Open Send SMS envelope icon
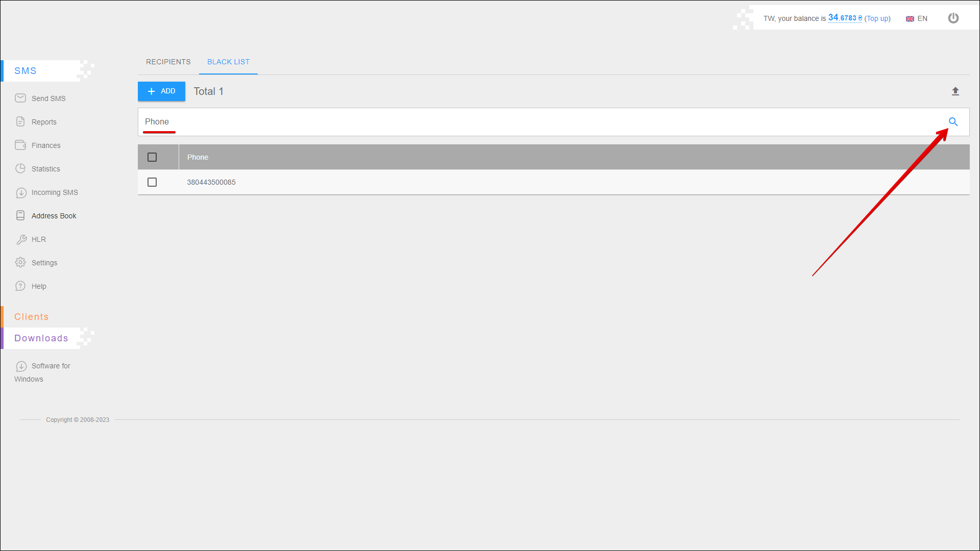Viewport: 980px width, 551px height. (x=20, y=98)
